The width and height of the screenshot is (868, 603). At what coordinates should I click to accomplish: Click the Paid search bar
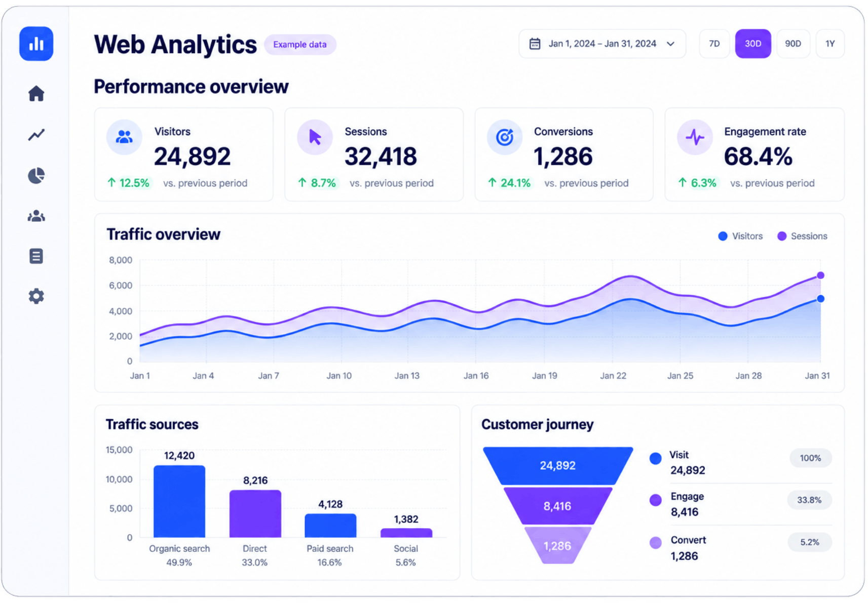coord(330,526)
